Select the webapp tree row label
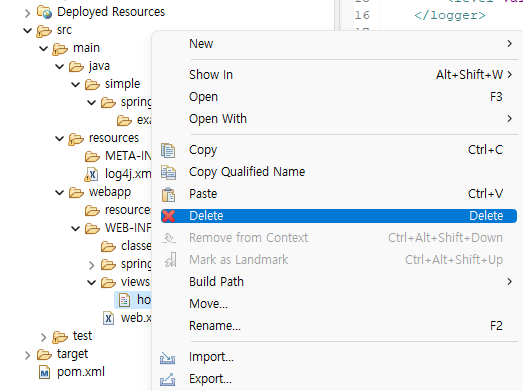This screenshot has width=523, height=391. 110,192
